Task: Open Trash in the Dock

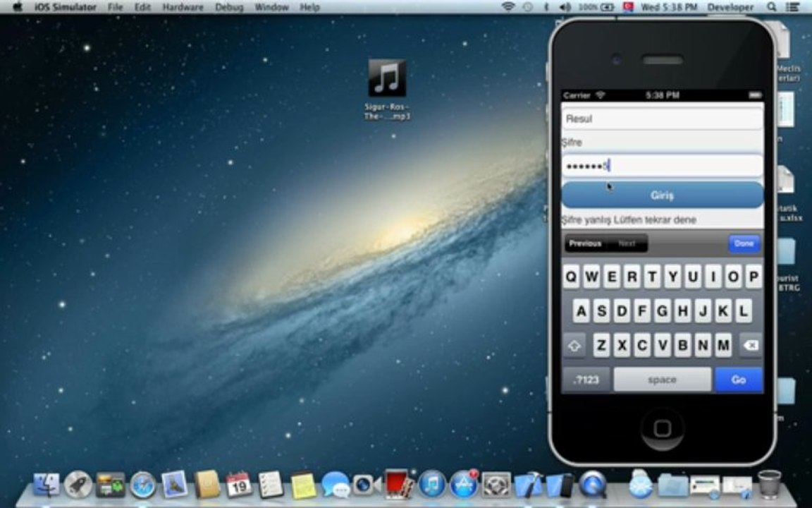Action: click(770, 484)
